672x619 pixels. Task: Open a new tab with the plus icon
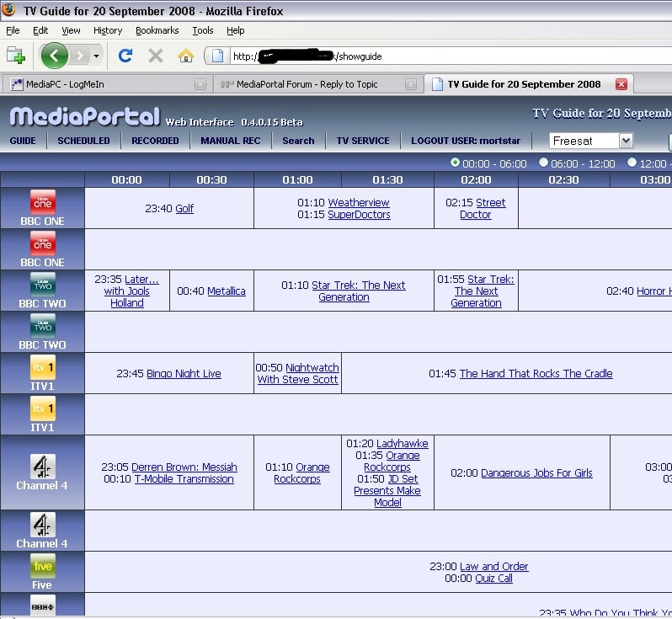point(15,56)
